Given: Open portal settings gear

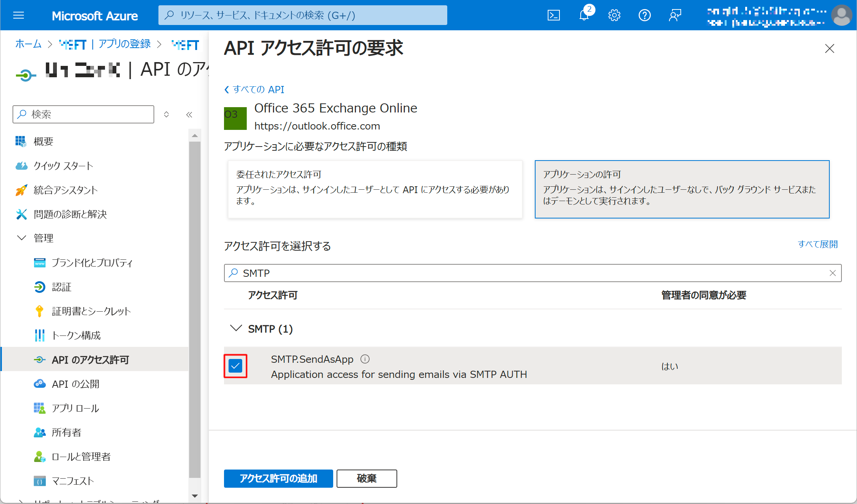Looking at the screenshot, I should (614, 15).
